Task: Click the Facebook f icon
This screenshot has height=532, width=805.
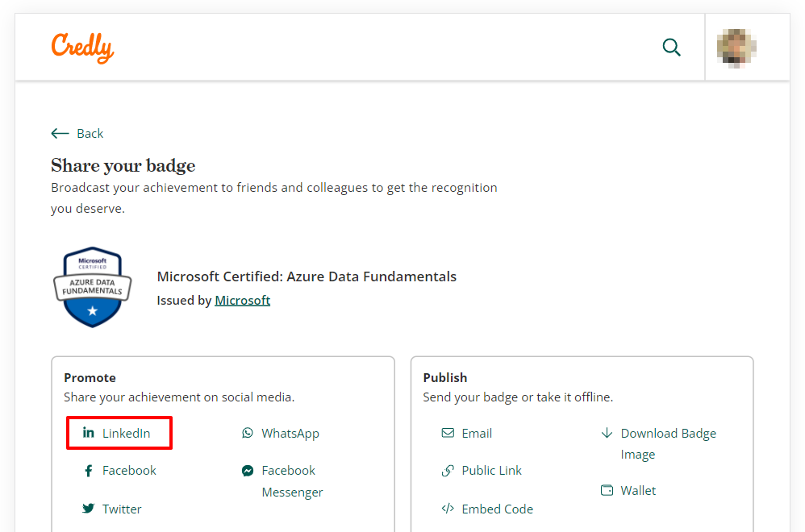Action: 88,471
